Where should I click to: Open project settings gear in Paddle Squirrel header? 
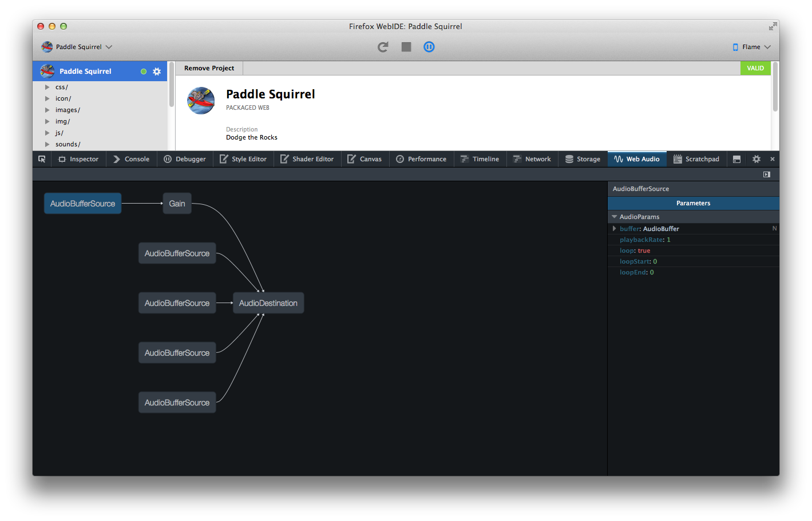(x=157, y=71)
